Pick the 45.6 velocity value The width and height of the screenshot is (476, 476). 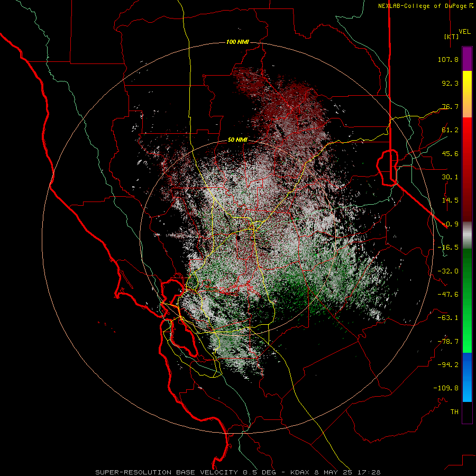450,153
